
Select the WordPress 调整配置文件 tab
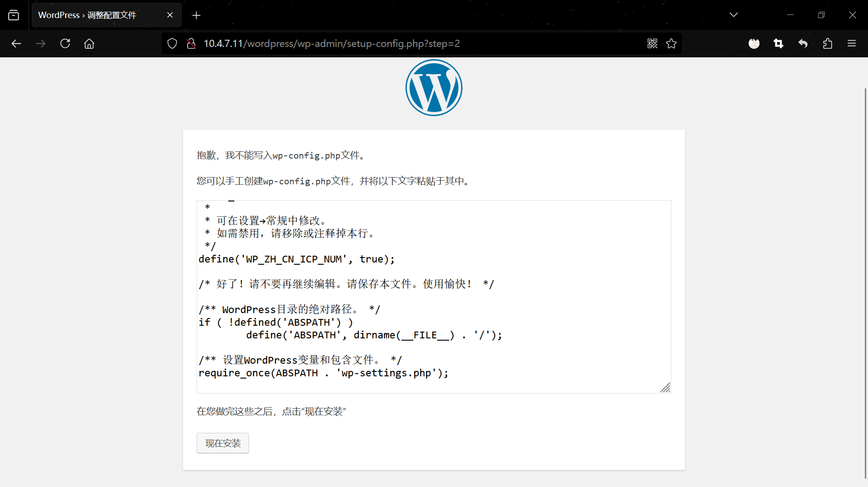click(x=107, y=15)
